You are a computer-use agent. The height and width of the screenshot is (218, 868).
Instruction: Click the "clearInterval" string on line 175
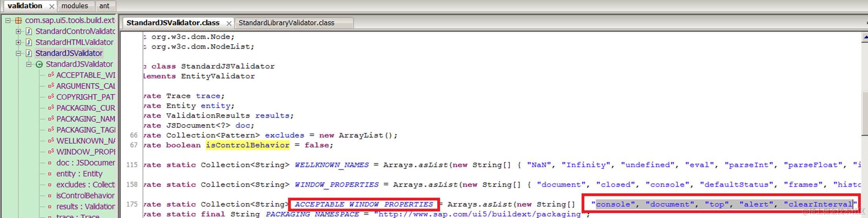click(x=820, y=204)
